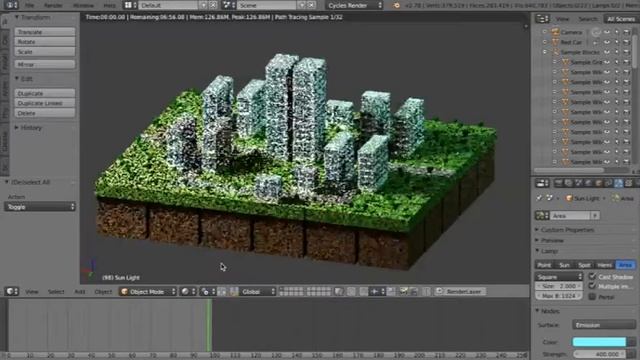
Task: Select the Spot lamp type tab
Action: (584, 265)
